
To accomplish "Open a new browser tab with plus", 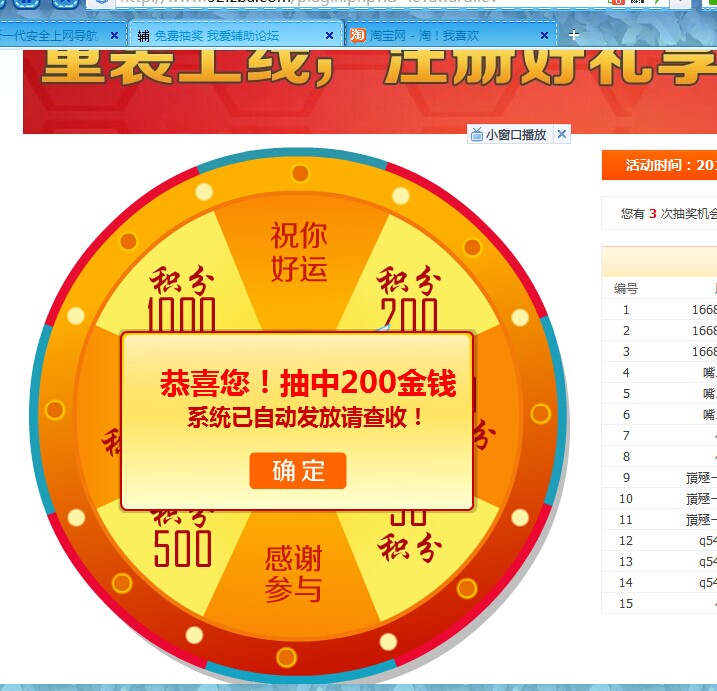I will 574,35.
